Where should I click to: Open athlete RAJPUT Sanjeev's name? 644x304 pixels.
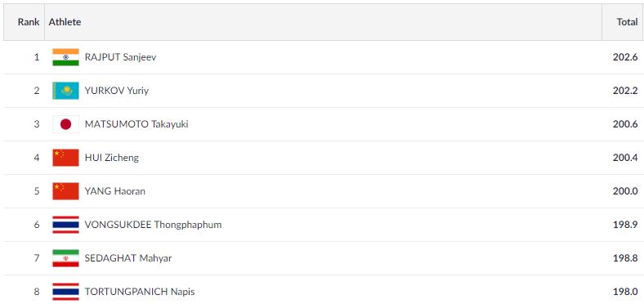click(x=120, y=57)
